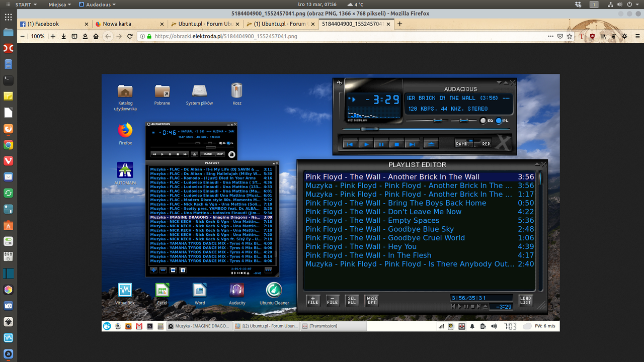The width and height of the screenshot is (644, 362).
Task: Reload the page in Firefox
Action: tap(130, 36)
